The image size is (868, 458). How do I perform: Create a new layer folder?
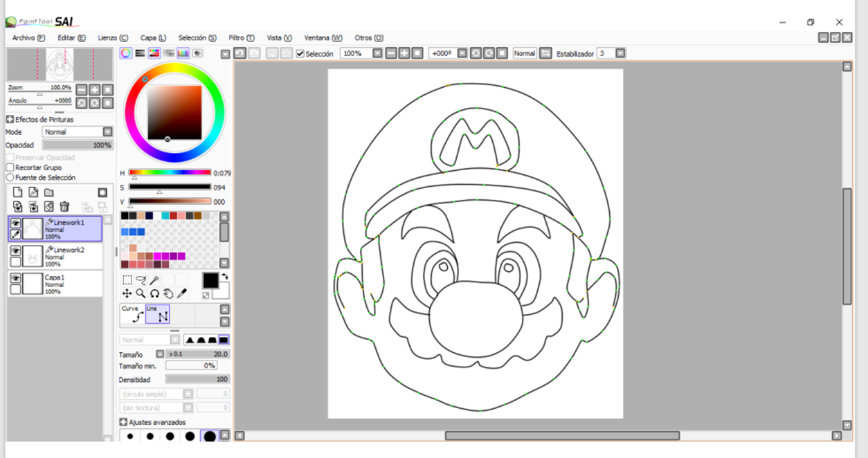[49, 192]
